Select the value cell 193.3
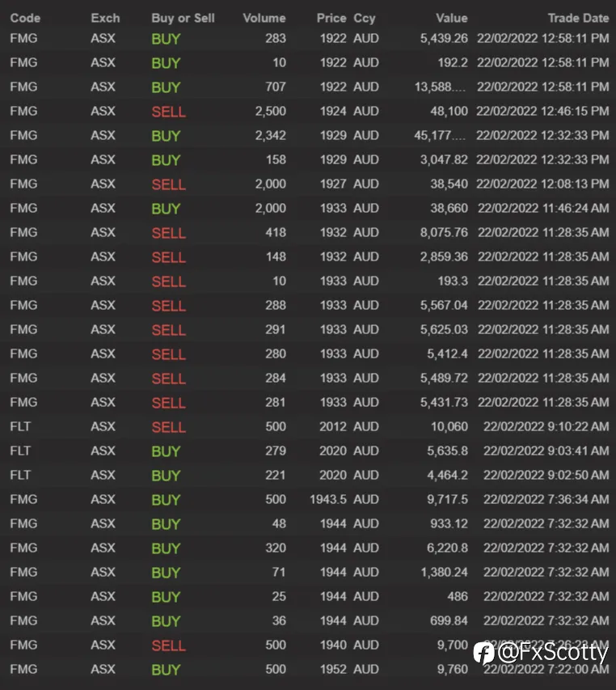This screenshot has height=690, width=616. (x=453, y=281)
